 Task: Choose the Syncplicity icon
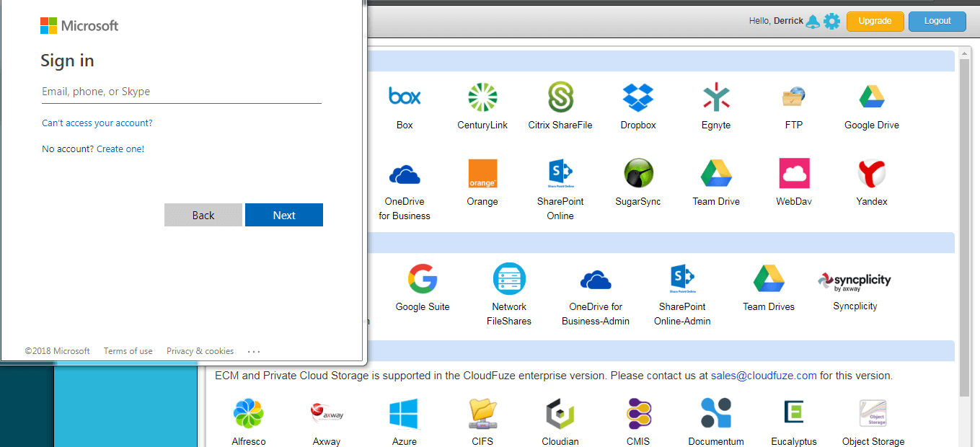point(855,281)
